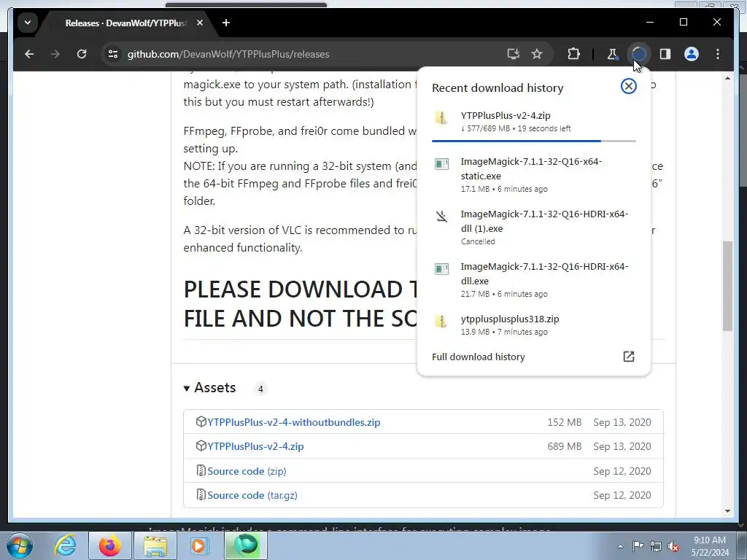Select the Releases · DevanWolf/YTPPlusPlus tab
747x560 pixels.
pyautogui.click(x=126, y=23)
